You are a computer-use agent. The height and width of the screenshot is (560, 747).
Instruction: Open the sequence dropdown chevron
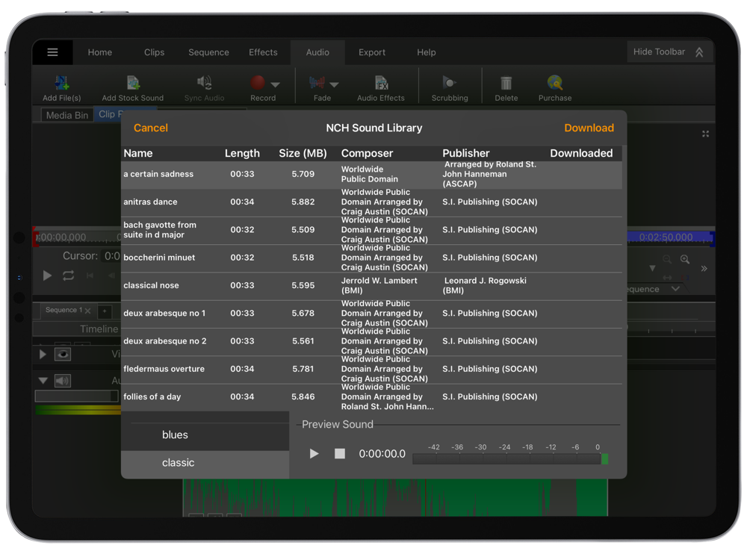pos(675,288)
